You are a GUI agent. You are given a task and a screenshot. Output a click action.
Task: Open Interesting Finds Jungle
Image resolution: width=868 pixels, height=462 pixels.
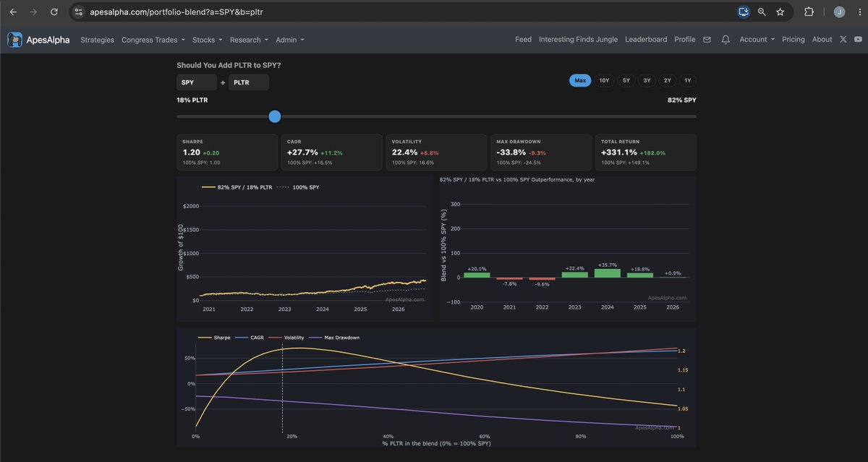point(578,40)
